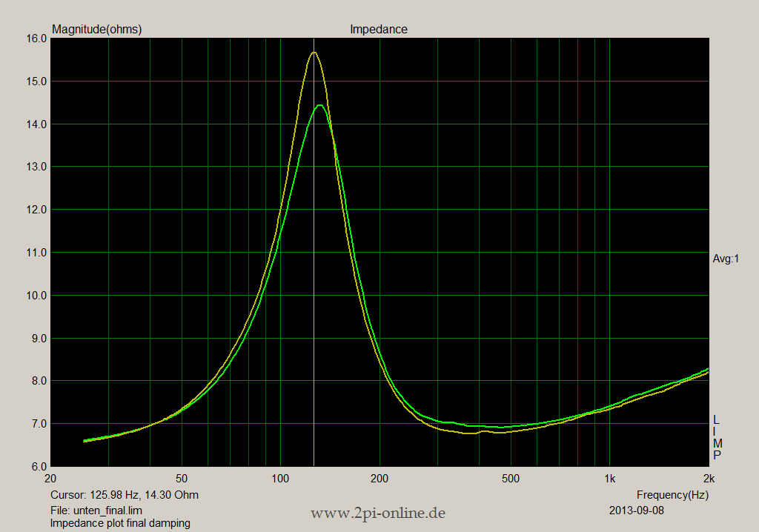
Task: Click the '8.0' Y-axis value
Action: (x=39, y=381)
